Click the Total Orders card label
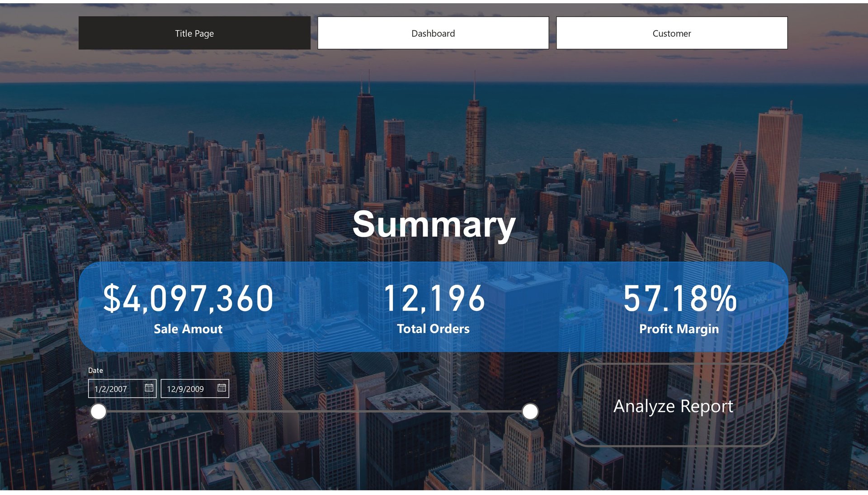The height and width of the screenshot is (495, 868). 433,329
